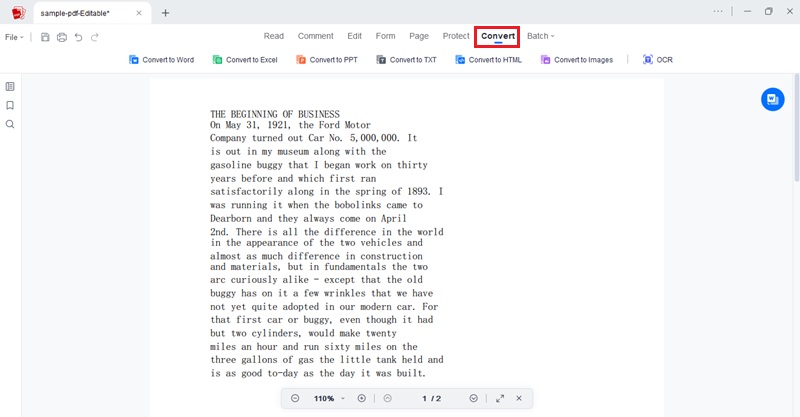Image resolution: width=800 pixels, height=417 pixels.
Task: Open the three-dots more options menu
Action: click(x=718, y=11)
